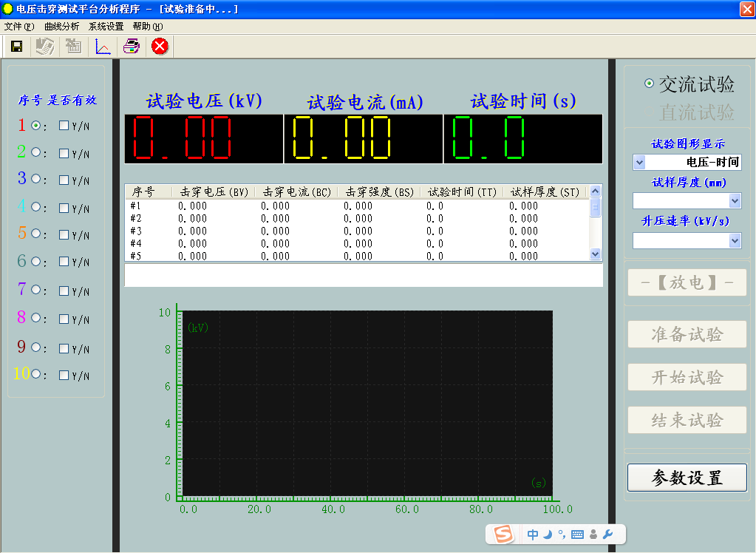Click the Sogou wrench settings icon
This screenshot has height=553, width=756.
[608, 535]
